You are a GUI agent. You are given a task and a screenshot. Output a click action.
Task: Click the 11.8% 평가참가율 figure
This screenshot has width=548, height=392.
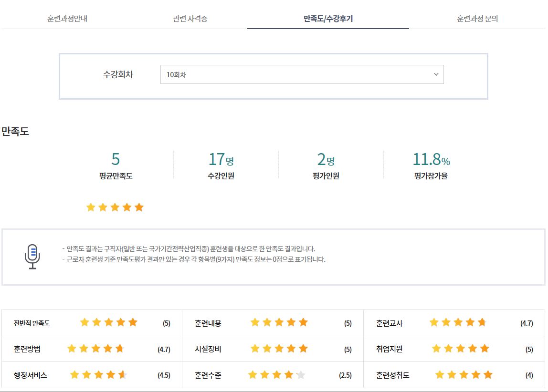431,159
